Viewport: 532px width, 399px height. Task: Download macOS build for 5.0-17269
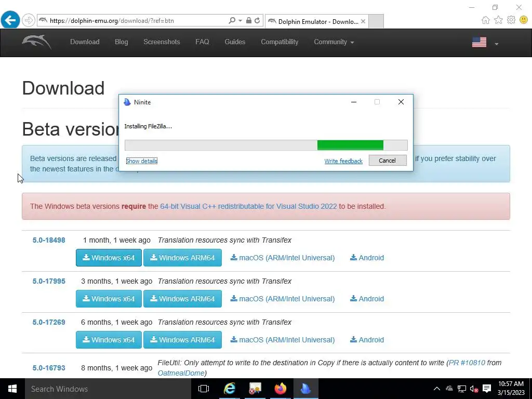(x=283, y=340)
